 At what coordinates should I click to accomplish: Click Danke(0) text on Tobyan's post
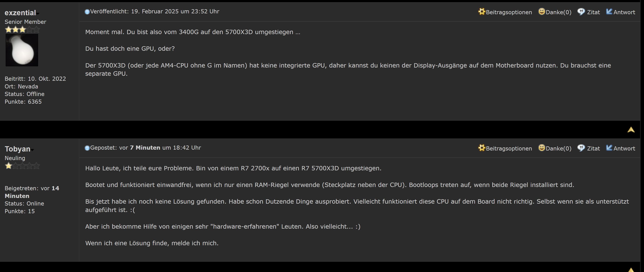[559, 149]
